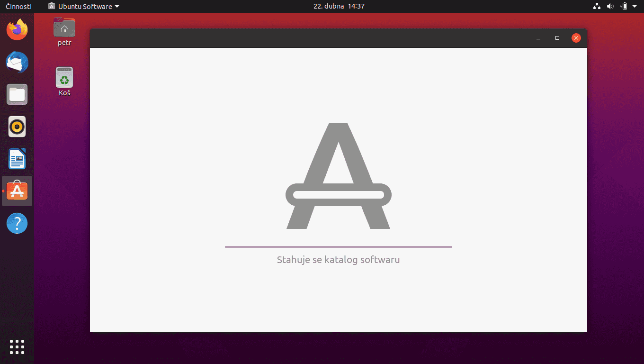Click the 'Stahuje se katalog softwaru' text
This screenshot has height=364, width=644.
pos(339,260)
